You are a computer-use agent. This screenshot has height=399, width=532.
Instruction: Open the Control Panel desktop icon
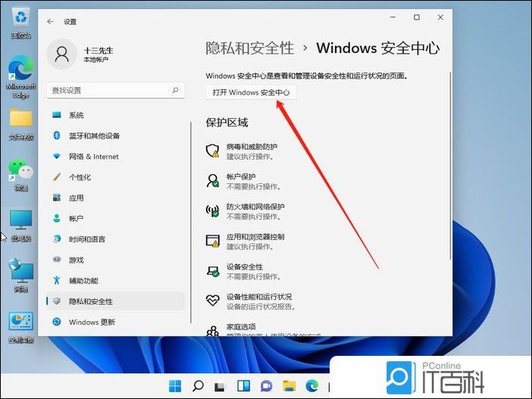pos(21,328)
